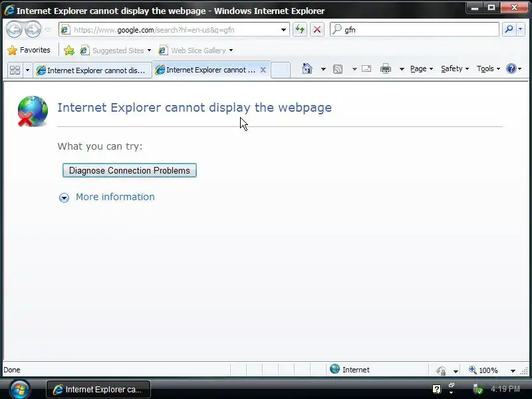Expand the feeds dropdown arrow

354,69
